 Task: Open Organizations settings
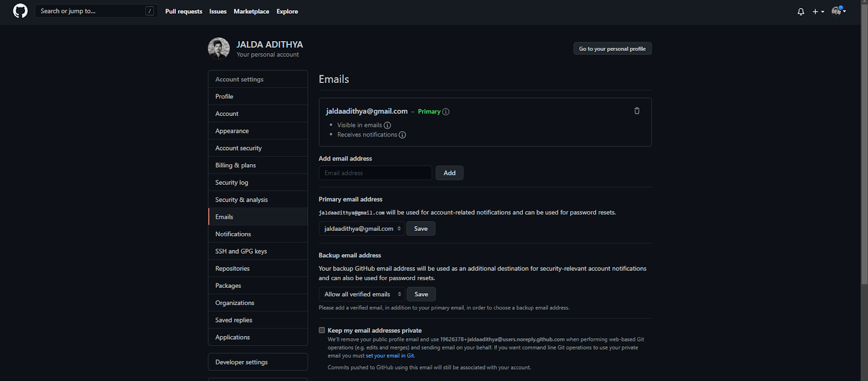258,303
